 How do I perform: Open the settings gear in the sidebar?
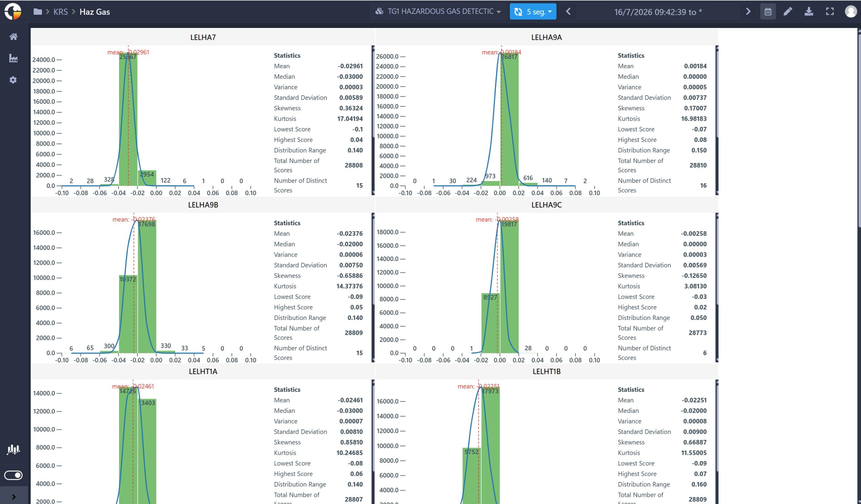[x=13, y=80]
